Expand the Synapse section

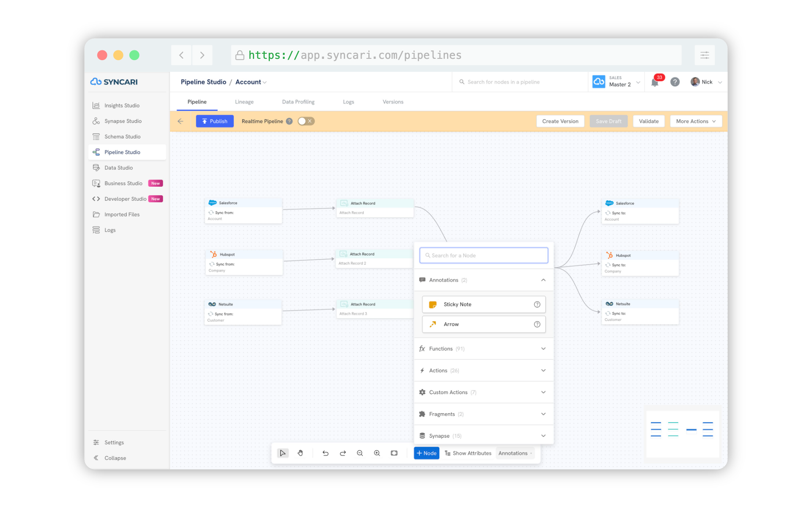[484, 436]
